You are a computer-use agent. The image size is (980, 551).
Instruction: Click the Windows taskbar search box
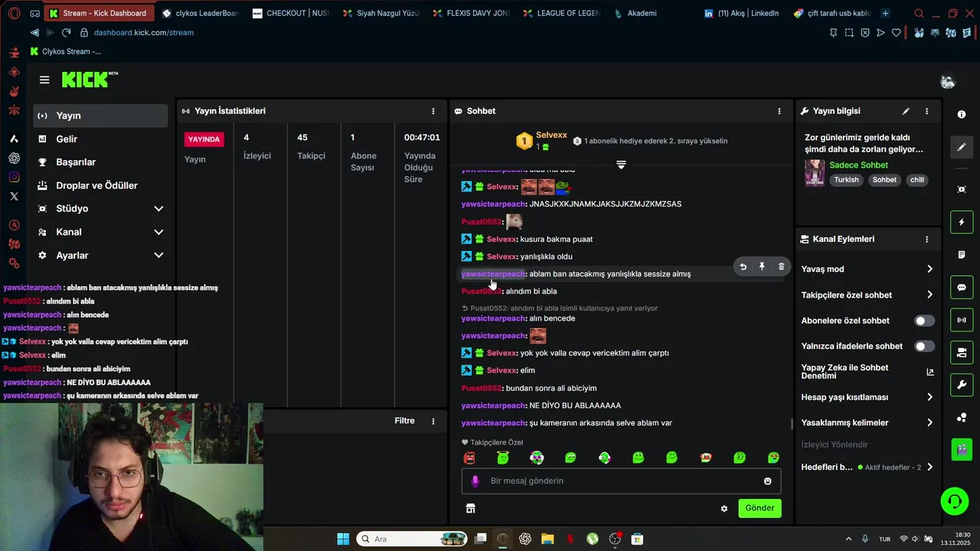pos(410,539)
